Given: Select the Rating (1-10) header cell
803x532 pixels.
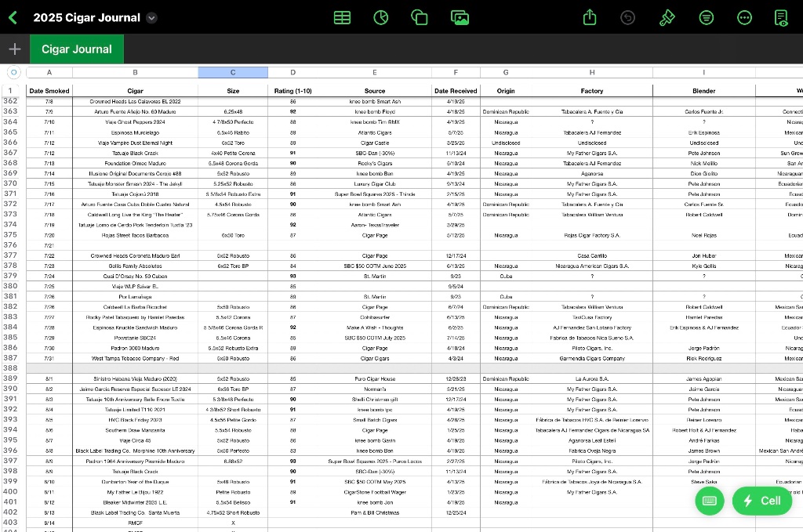Looking at the screenshot, I should (x=292, y=91).
